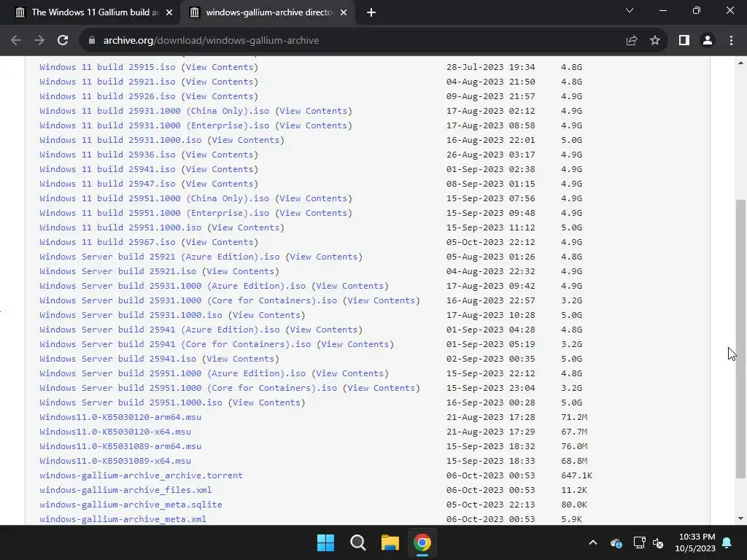Click the vertical scrollbar thumb
The image size is (747, 560).
740,338
